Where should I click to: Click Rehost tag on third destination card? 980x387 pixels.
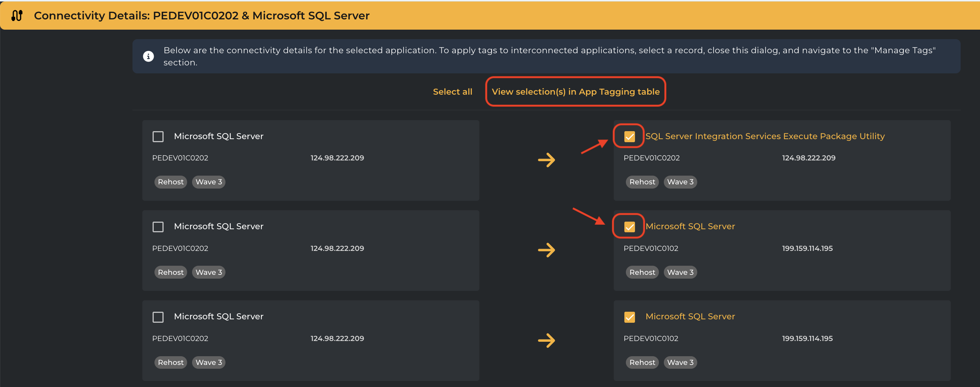pyautogui.click(x=642, y=363)
